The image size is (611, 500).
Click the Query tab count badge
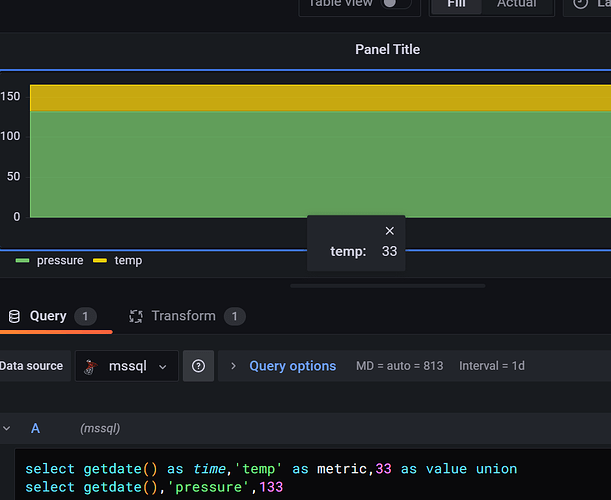(85, 316)
